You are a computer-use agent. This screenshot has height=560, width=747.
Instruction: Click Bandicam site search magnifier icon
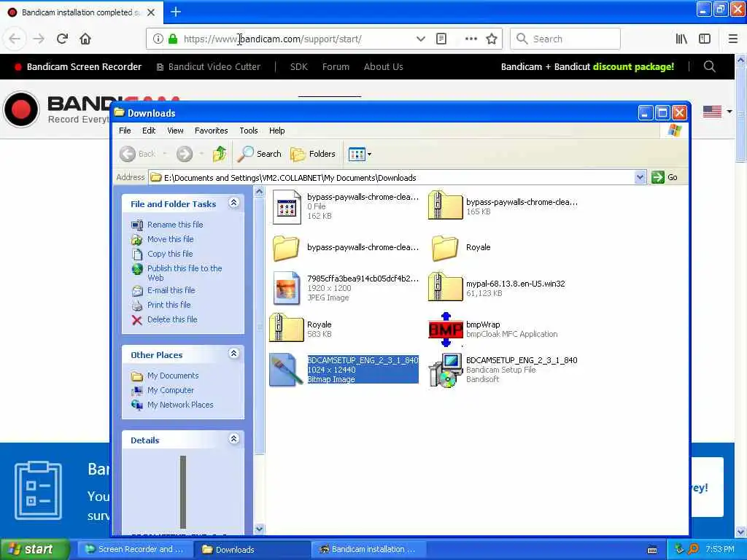point(709,66)
